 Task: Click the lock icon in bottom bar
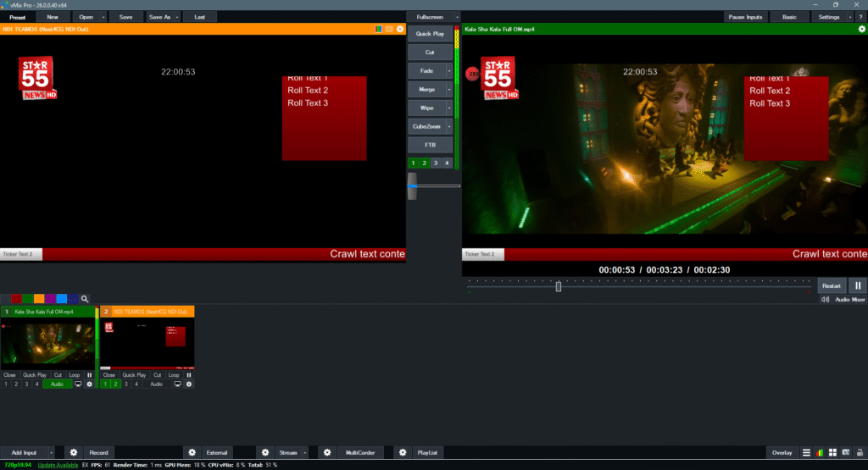click(858, 453)
